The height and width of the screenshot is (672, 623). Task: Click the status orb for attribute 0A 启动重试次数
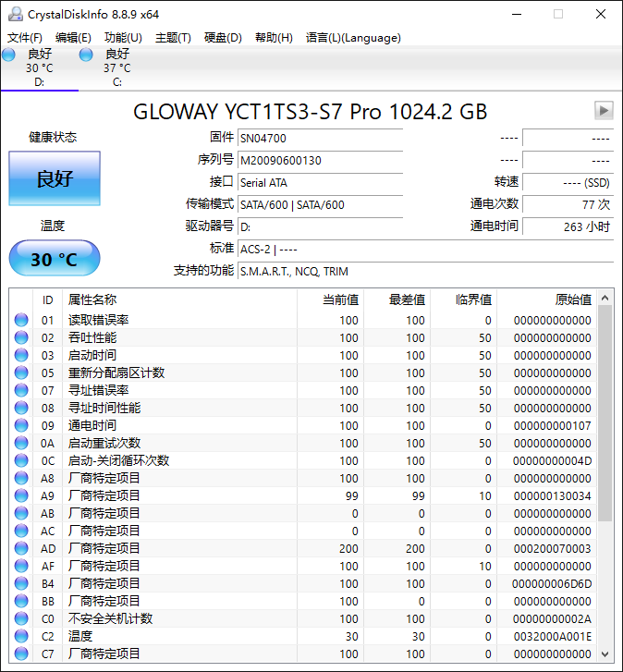21,443
